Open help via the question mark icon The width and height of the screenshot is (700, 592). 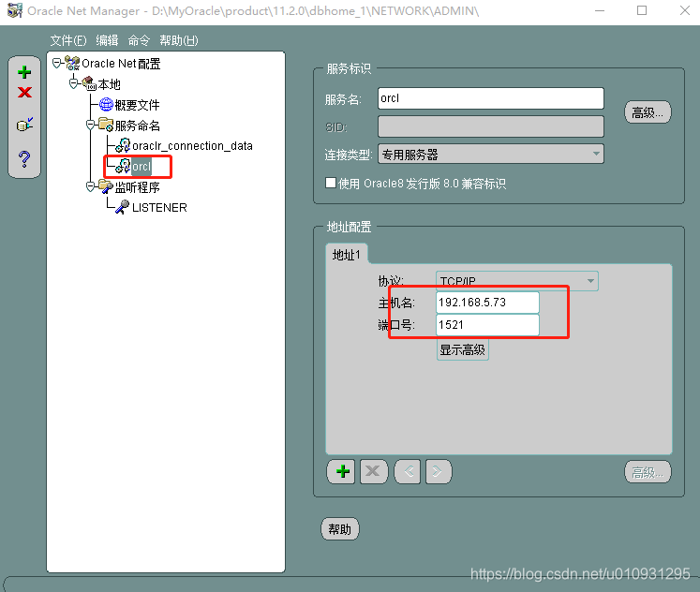tap(24, 159)
